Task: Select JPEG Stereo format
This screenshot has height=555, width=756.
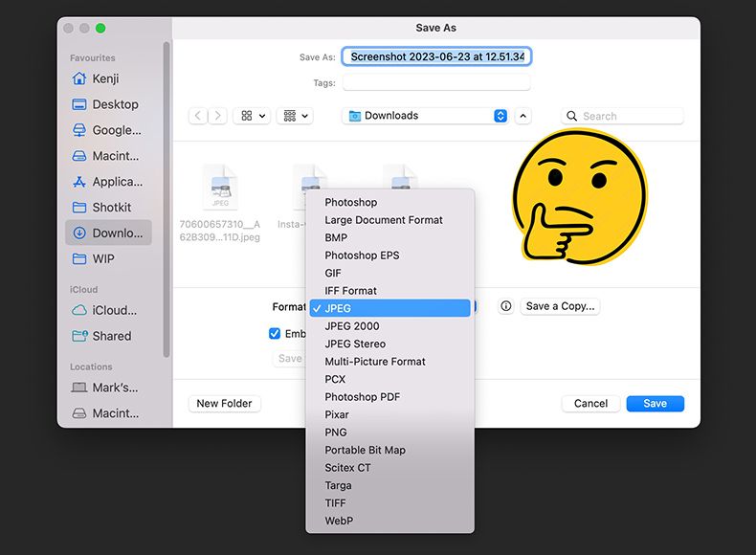Action: pyautogui.click(x=389, y=344)
